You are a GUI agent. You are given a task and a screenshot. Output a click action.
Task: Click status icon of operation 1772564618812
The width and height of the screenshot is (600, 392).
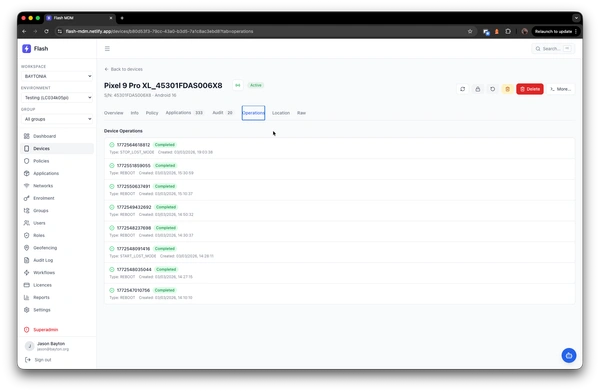coord(112,145)
